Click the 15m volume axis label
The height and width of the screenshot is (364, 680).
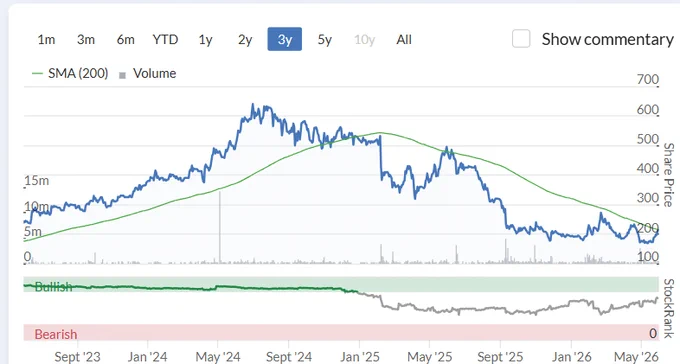[36, 180]
